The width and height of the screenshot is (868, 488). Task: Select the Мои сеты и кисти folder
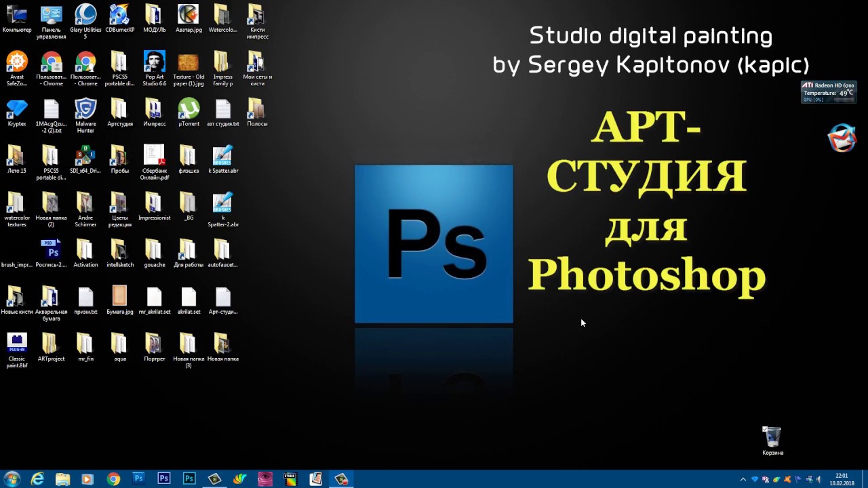[257, 68]
